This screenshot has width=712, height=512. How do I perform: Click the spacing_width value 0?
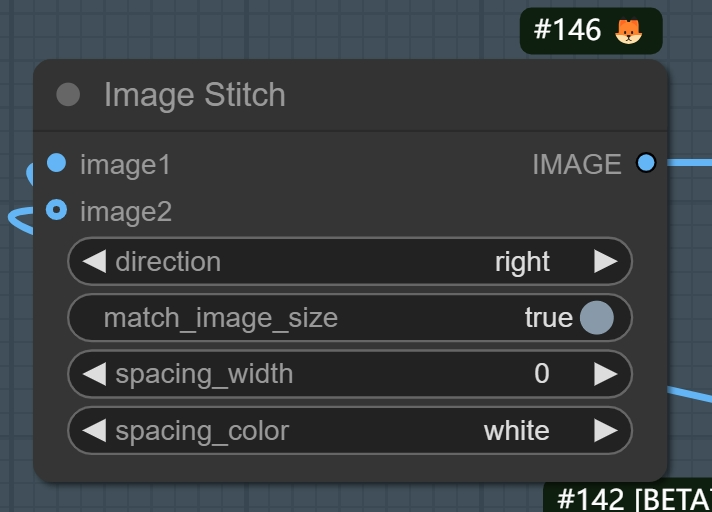pyautogui.click(x=541, y=374)
